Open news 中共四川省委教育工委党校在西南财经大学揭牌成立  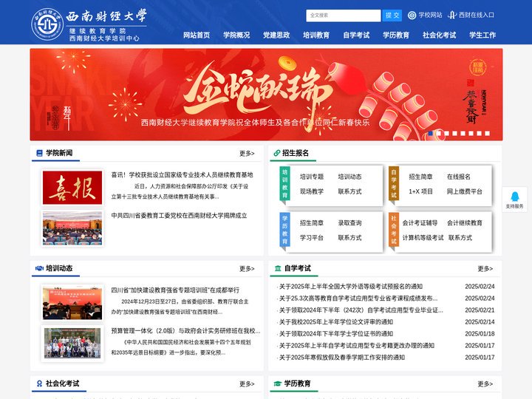pos(179,216)
